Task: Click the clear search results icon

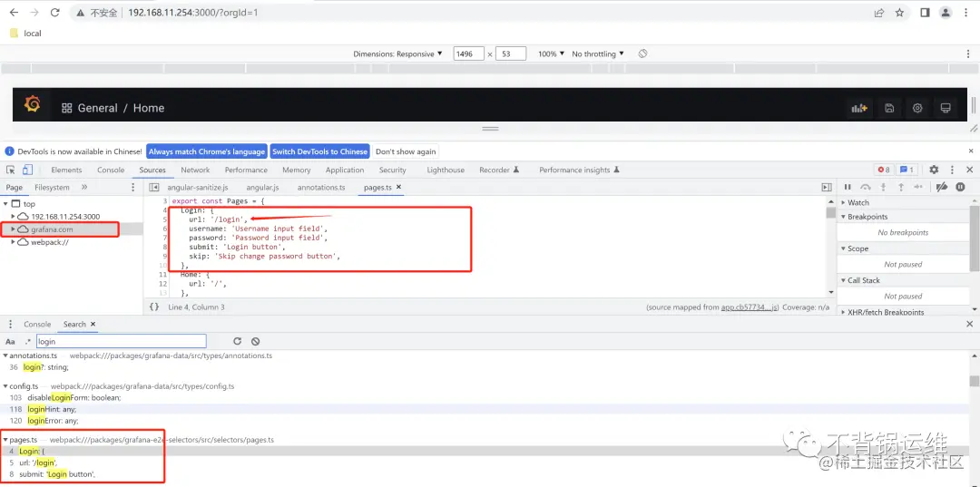Action: (255, 342)
